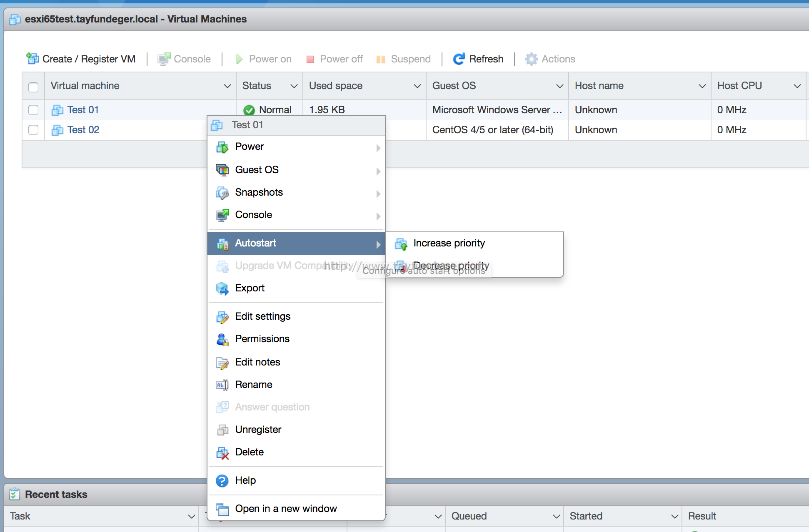Choose Edit settings in the context menu

pos(296,316)
